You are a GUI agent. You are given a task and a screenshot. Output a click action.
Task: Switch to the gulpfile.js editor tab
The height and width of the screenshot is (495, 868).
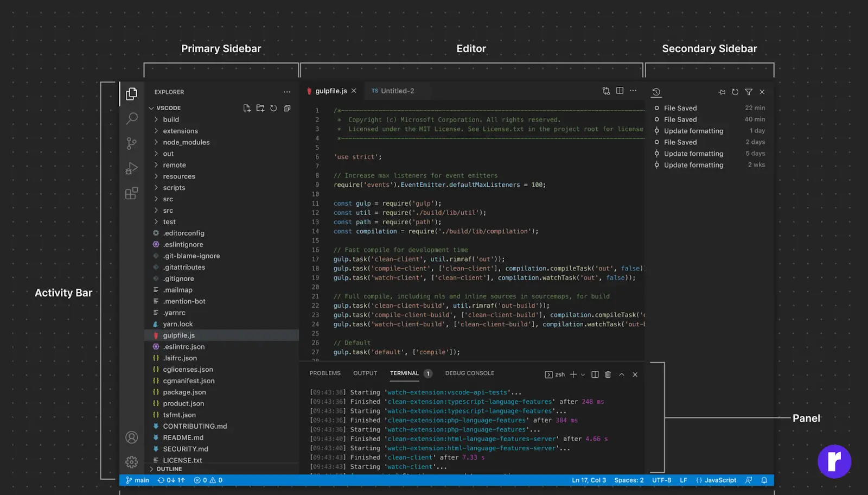331,91
